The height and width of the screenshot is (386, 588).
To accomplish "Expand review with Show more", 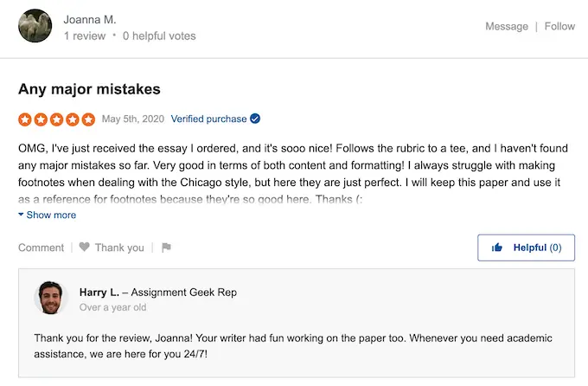I will pos(51,215).
